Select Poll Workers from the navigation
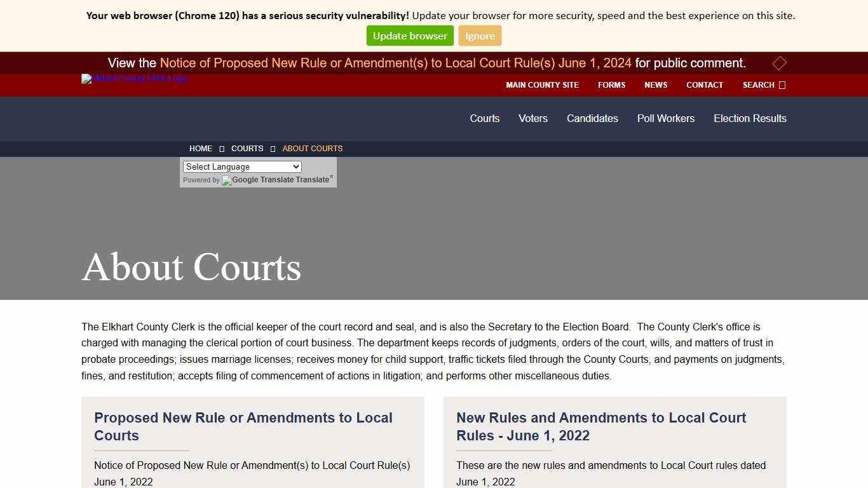 (665, 118)
